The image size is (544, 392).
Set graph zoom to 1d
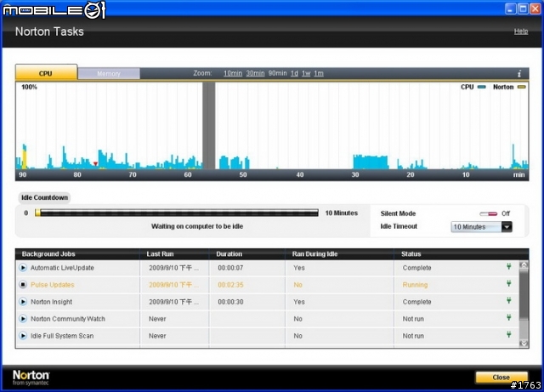point(294,73)
